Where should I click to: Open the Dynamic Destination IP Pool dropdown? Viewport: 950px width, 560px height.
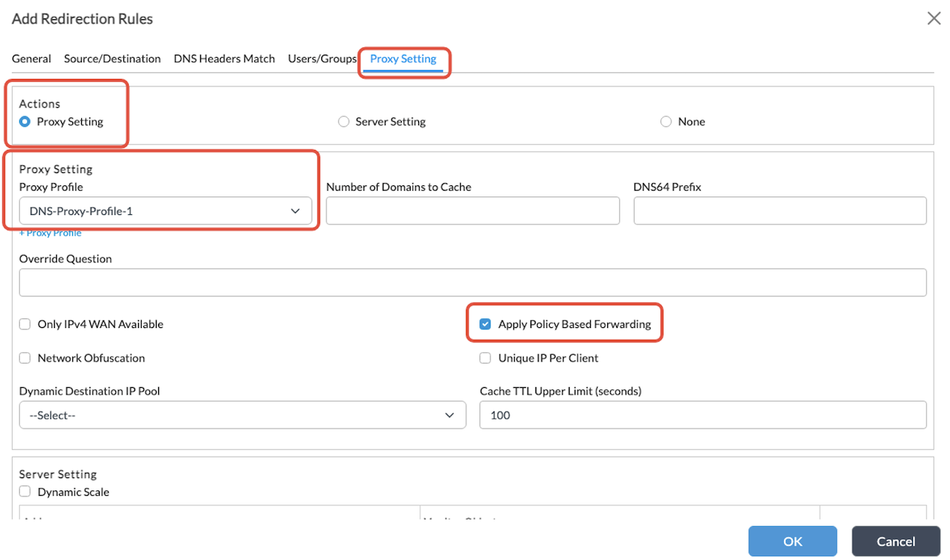[242, 415]
